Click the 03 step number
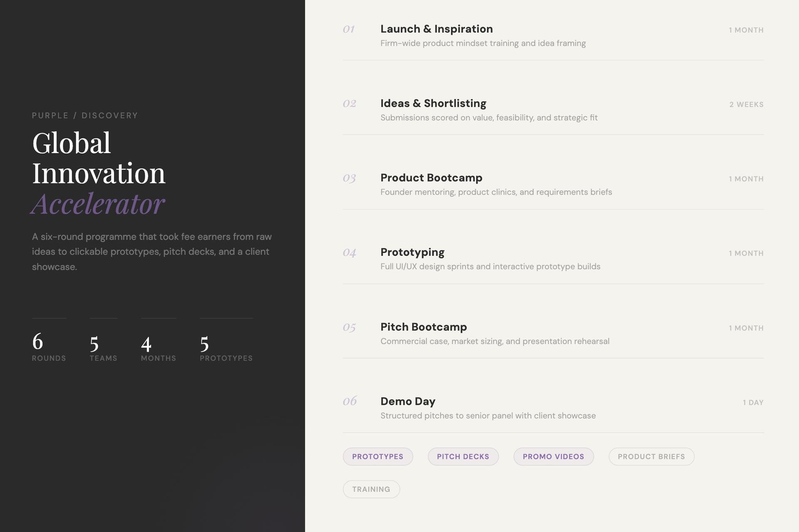799x532 pixels. (349, 178)
